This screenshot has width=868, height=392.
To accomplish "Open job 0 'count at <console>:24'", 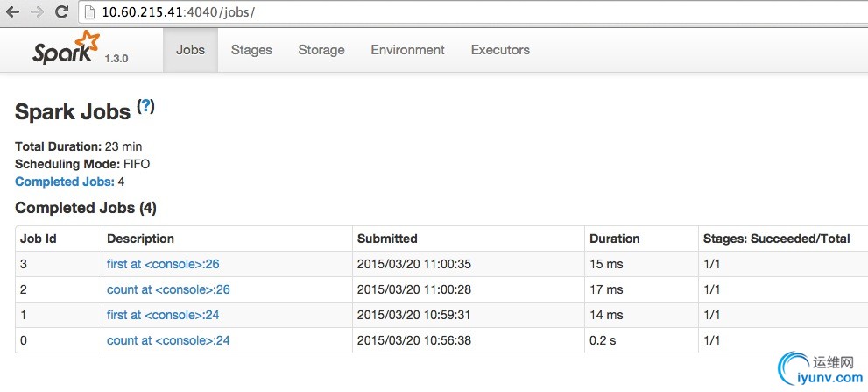I will point(168,340).
